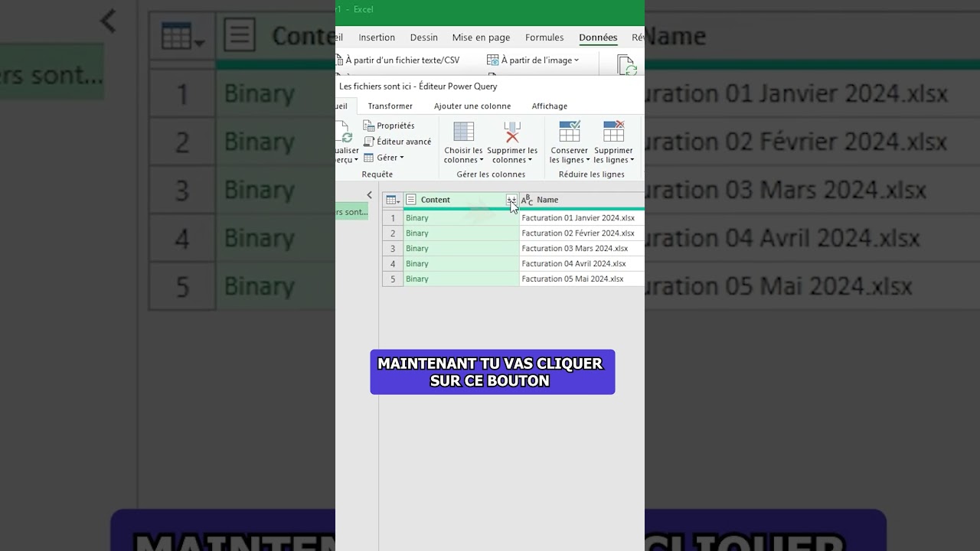Expand the Gérer dropdown
Image resolution: width=980 pixels, height=551 pixels.
(x=384, y=158)
